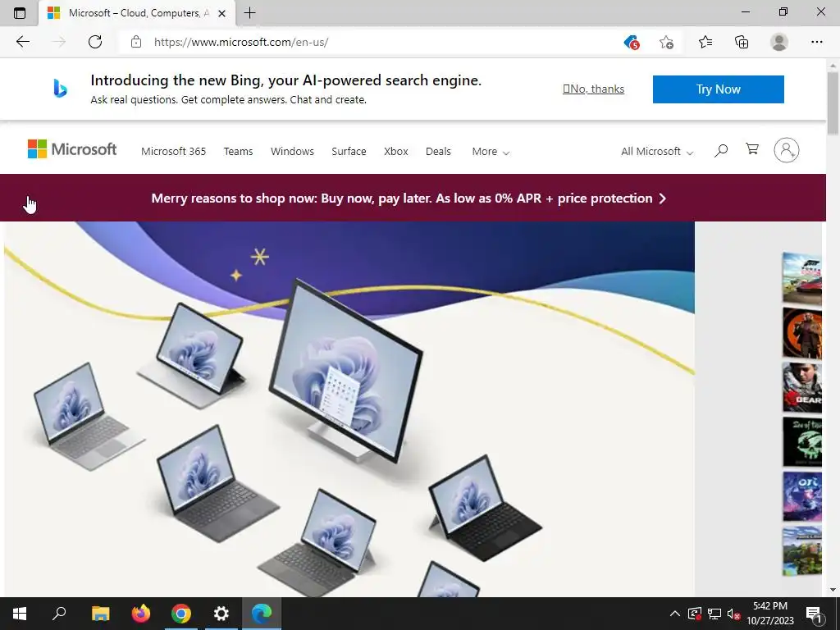Click the browser profile avatar
840x630 pixels.
[779, 42]
